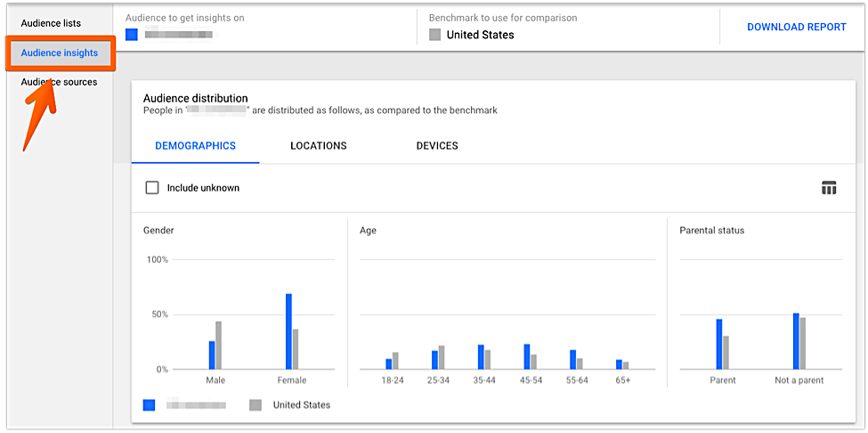Viewport: 868px width, 433px height.
Task: Click the blue Not a parent bar
Action: point(796,341)
